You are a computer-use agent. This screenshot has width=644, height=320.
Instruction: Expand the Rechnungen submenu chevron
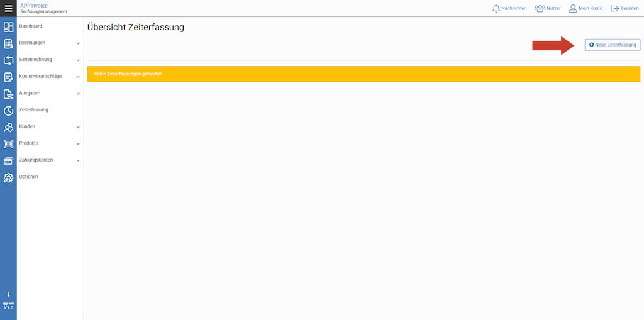point(78,43)
